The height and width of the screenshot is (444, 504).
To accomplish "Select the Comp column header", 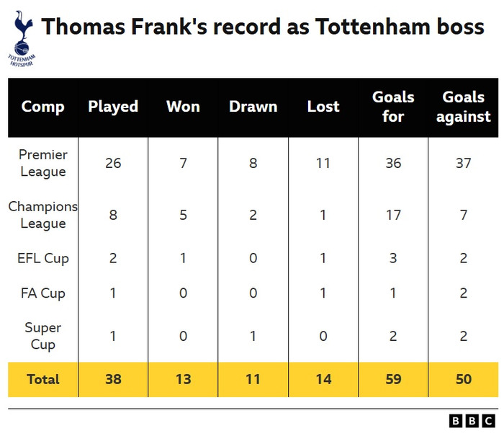I will tap(43, 107).
